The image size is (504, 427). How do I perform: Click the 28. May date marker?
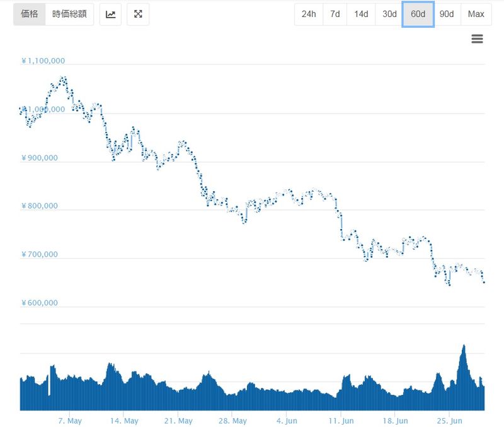tap(232, 421)
